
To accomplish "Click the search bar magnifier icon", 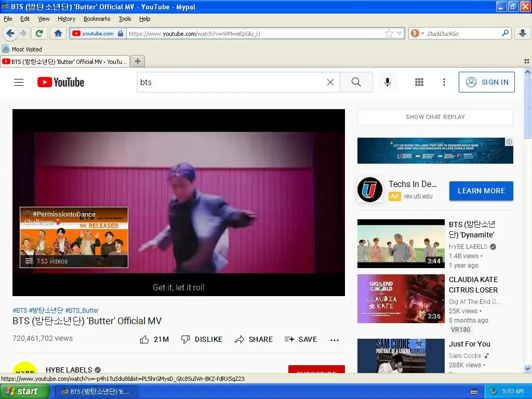I will [505, 33].
